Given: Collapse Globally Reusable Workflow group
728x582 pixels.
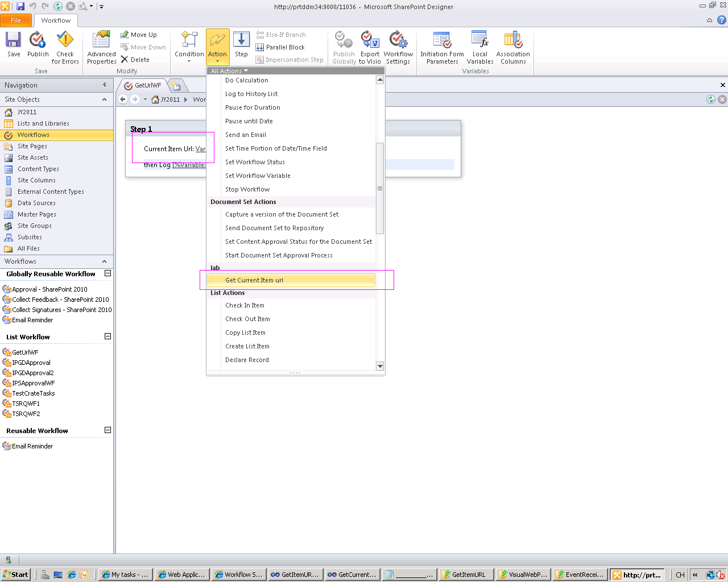Looking at the screenshot, I should tap(107, 273).
